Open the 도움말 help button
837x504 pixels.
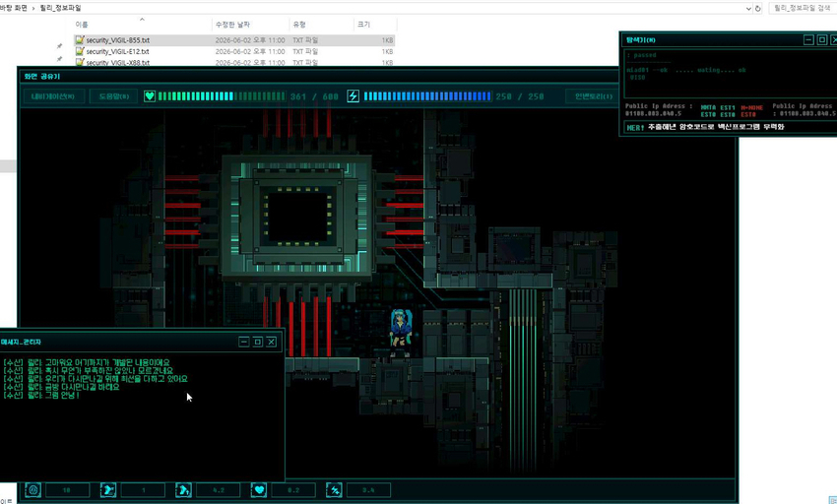click(113, 96)
